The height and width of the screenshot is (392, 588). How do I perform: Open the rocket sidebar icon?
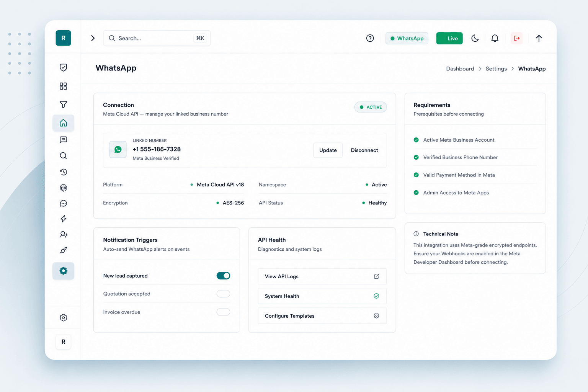click(x=64, y=250)
